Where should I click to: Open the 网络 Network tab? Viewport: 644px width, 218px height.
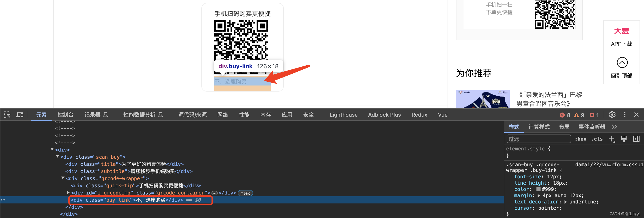[222, 115]
